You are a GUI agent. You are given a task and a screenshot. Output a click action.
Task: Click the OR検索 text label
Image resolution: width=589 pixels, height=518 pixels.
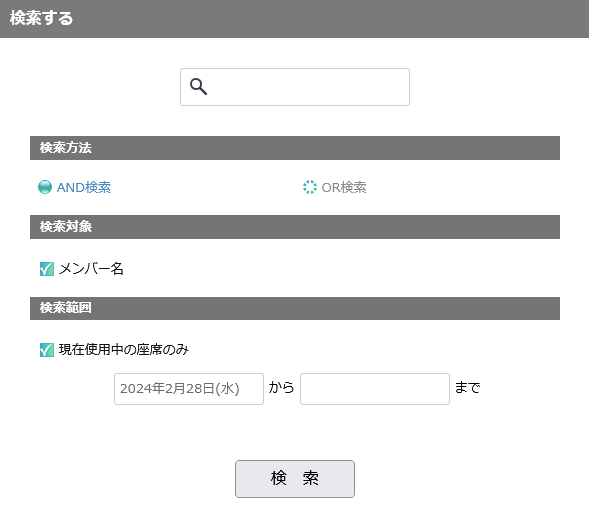(x=344, y=187)
